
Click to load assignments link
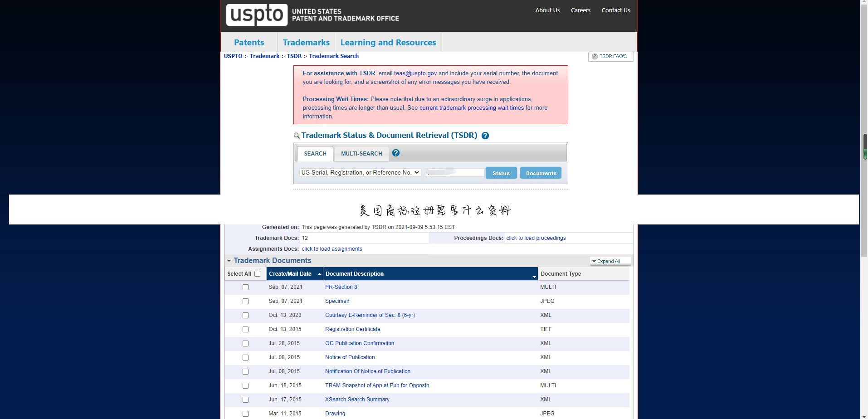click(x=332, y=249)
